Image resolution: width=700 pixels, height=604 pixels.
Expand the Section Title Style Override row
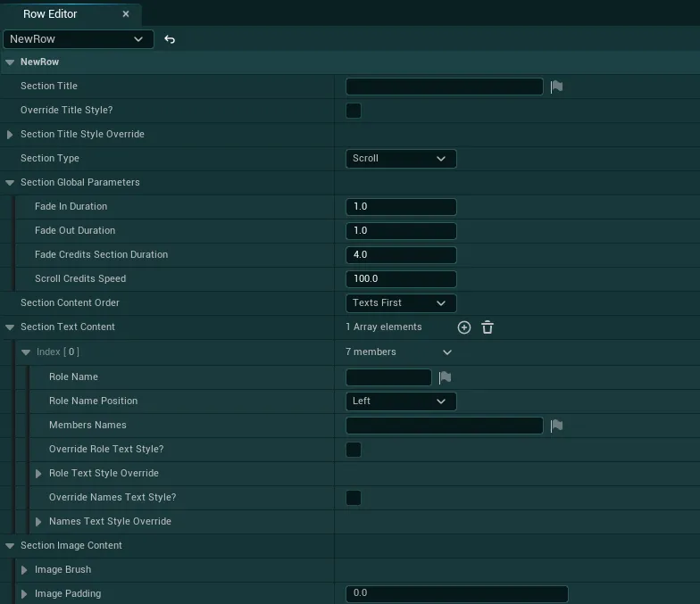[10, 134]
